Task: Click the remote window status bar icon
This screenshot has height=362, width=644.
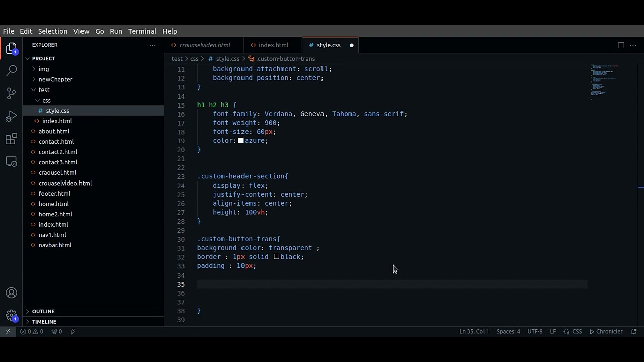Action: coord(8,331)
